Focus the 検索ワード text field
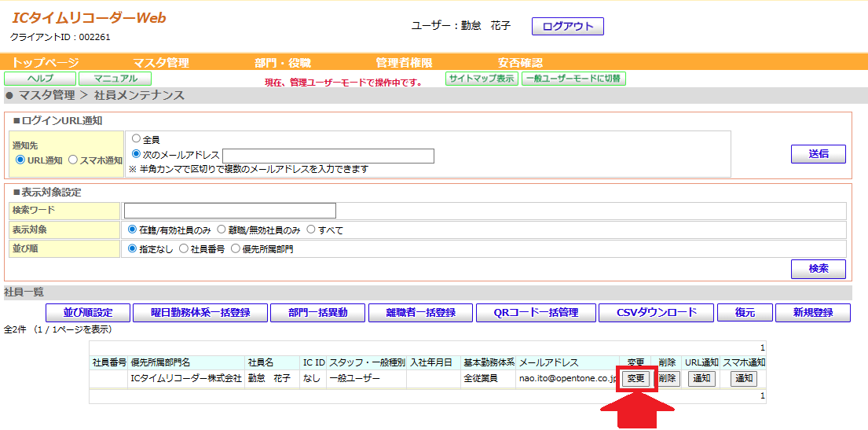This screenshot has height=430, width=868. [x=230, y=210]
